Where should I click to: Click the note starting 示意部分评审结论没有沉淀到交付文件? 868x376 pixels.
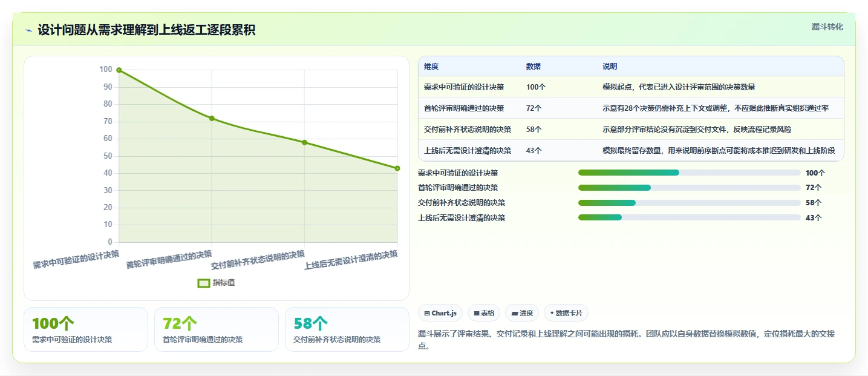697,130
